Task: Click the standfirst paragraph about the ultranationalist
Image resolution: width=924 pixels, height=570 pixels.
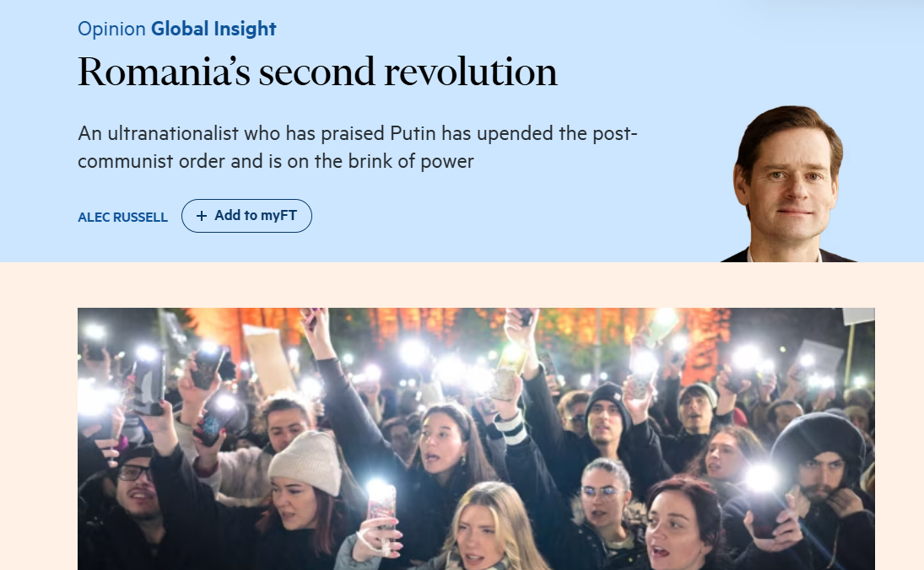Action: [x=358, y=147]
